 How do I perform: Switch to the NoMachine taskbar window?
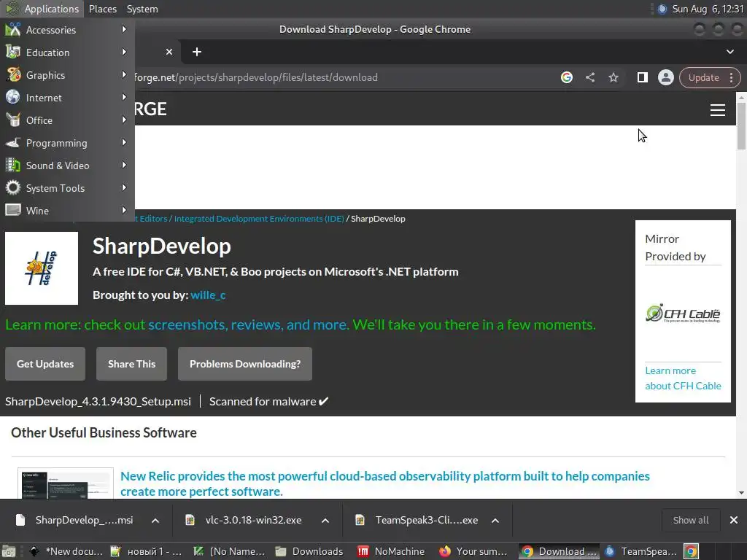[392, 551]
